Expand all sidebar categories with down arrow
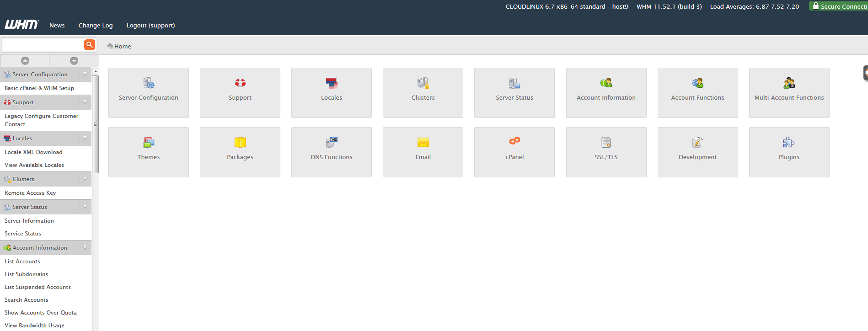This screenshot has height=331, width=868. [x=74, y=61]
